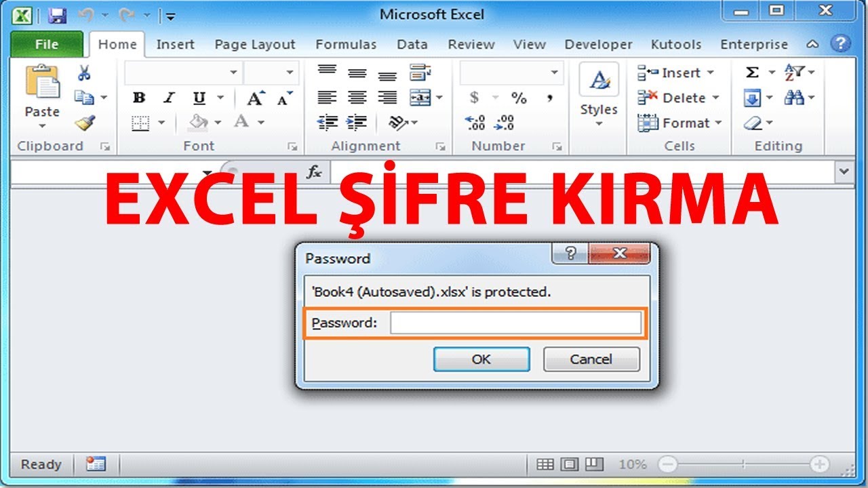Switch to Page Layout view in status bar
Image resolution: width=868 pixels, height=488 pixels.
[x=570, y=464]
